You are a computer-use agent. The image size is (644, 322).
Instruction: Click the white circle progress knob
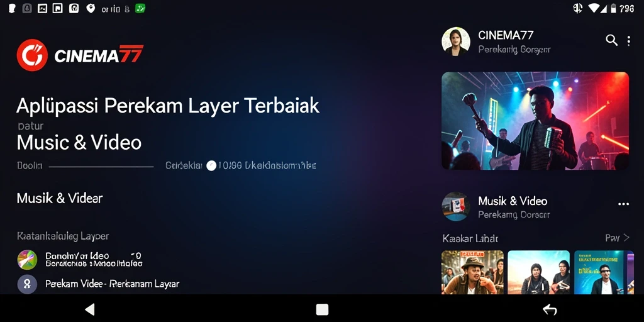(x=211, y=166)
